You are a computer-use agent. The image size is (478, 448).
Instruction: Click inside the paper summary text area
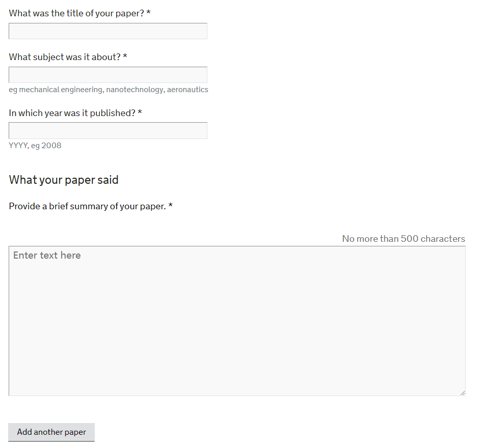[237, 321]
